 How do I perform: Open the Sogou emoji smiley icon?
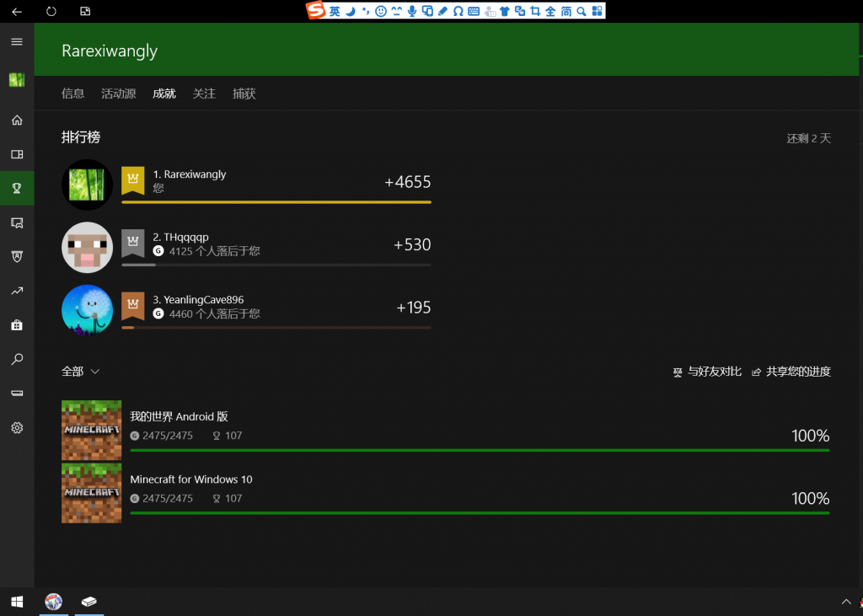coord(380,11)
